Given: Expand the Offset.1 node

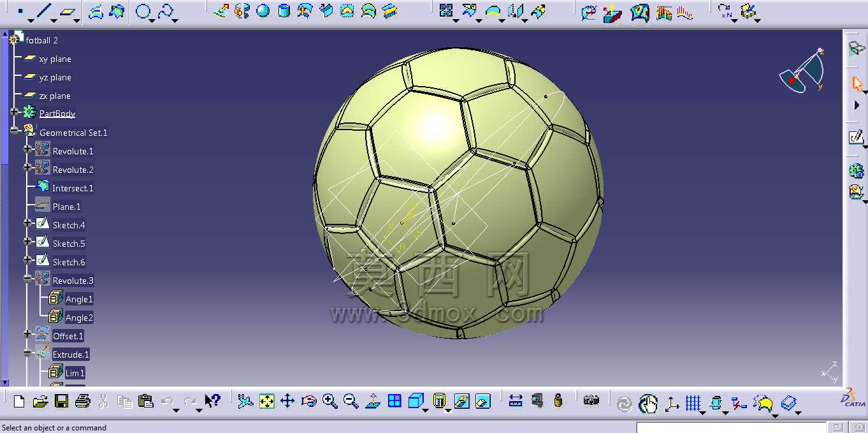Looking at the screenshot, I should point(27,334).
